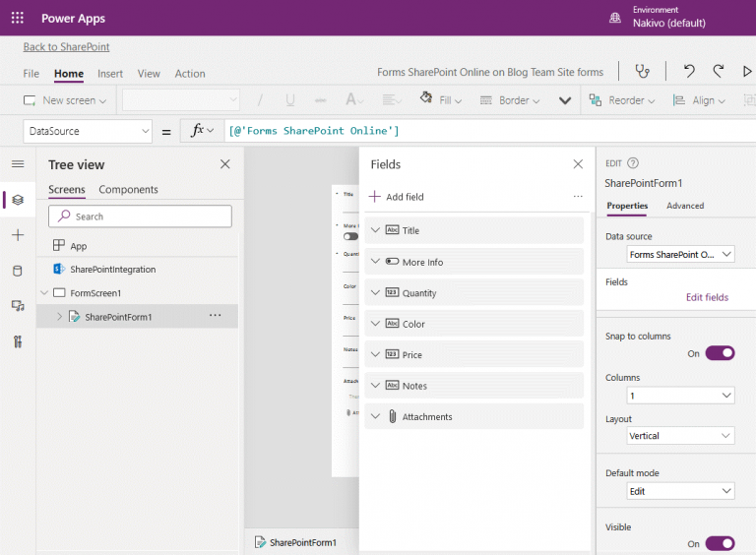Image resolution: width=756 pixels, height=555 pixels.
Task: Toggle Snap to columns switch
Action: click(x=720, y=353)
